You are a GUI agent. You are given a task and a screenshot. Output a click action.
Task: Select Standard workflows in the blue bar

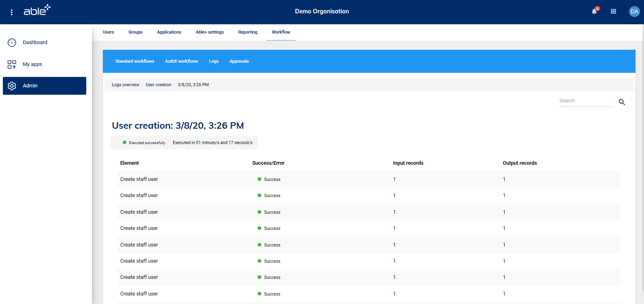click(134, 62)
